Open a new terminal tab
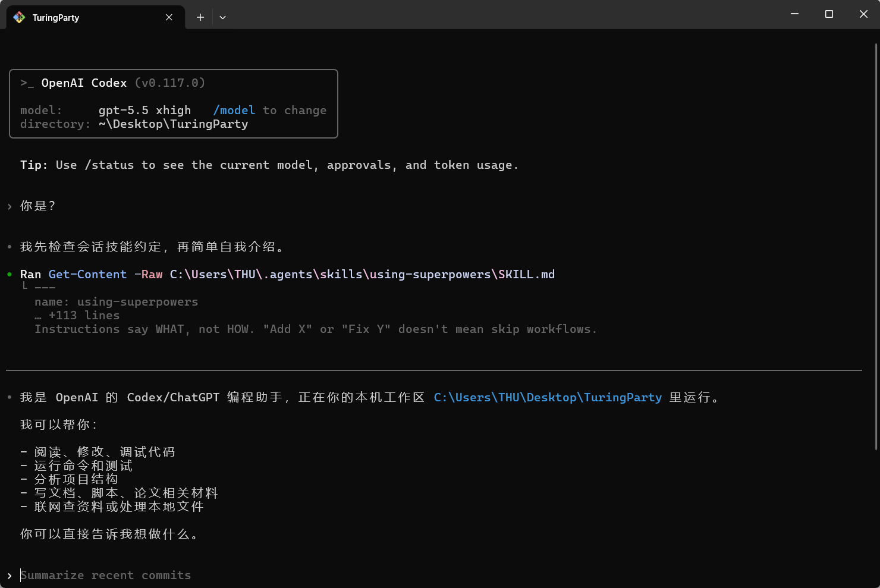The image size is (880, 588). pyautogui.click(x=200, y=17)
